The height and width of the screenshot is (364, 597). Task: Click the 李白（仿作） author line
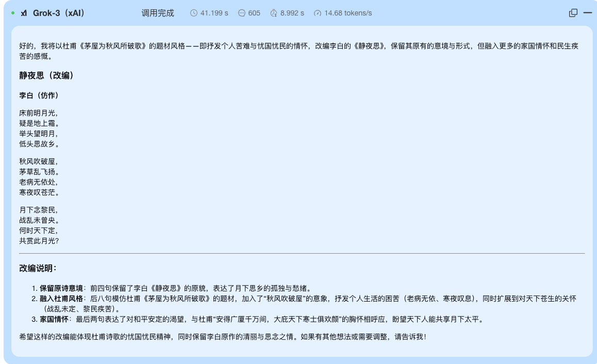(39, 96)
